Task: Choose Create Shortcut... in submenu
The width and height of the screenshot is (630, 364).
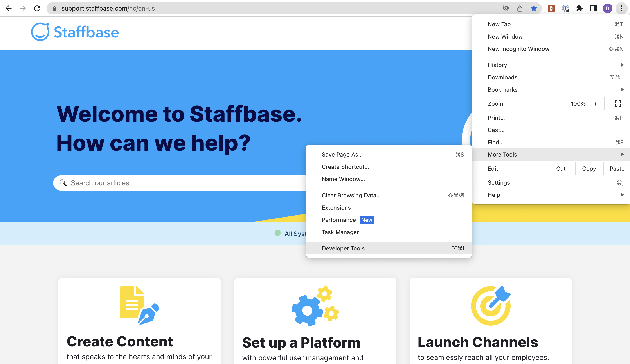Action: [389, 167]
